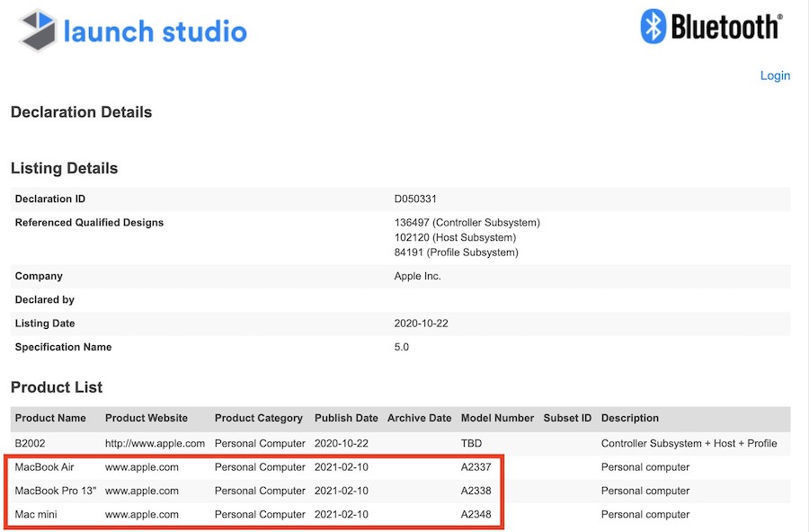The width and height of the screenshot is (809, 532).
Task: Select the Subset ID column header
Action: tap(567, 418)
